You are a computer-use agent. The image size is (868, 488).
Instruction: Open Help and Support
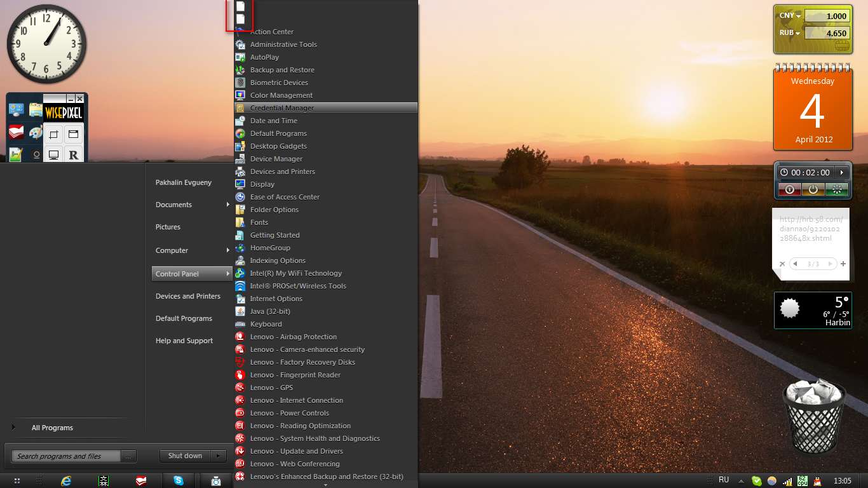point(184,341)
